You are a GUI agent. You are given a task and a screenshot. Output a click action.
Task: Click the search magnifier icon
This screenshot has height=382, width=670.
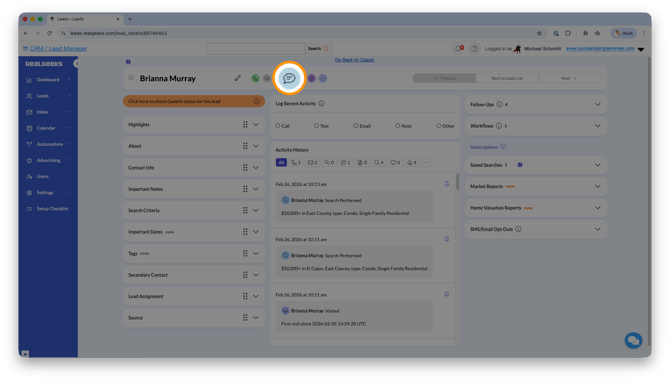[326, 49]
